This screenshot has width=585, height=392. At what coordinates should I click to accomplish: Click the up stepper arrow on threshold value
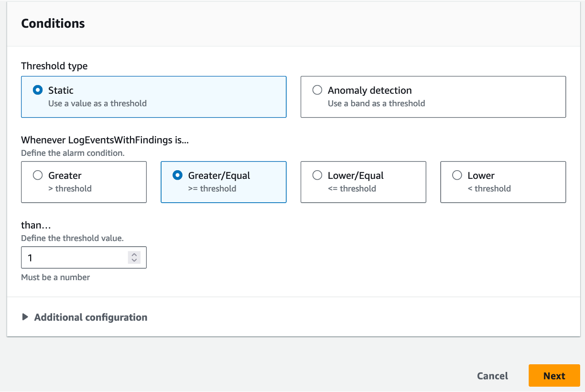coord(134,254)
